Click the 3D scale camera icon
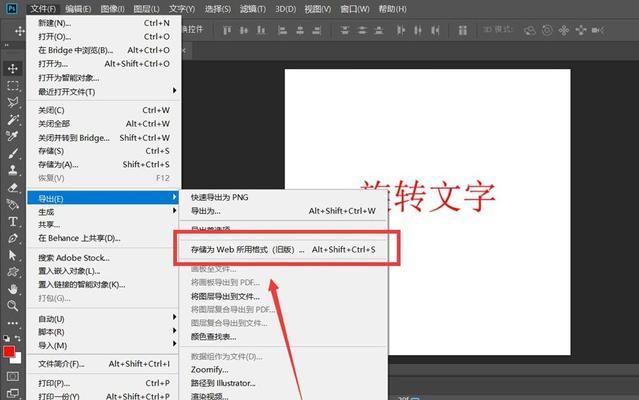 pos(598,30)
